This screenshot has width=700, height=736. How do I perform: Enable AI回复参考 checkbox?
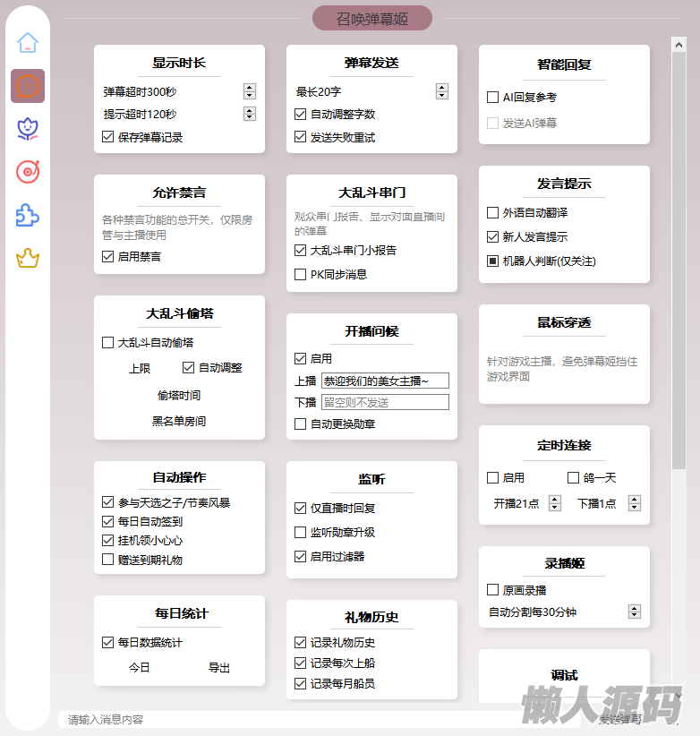coord(492,98)
